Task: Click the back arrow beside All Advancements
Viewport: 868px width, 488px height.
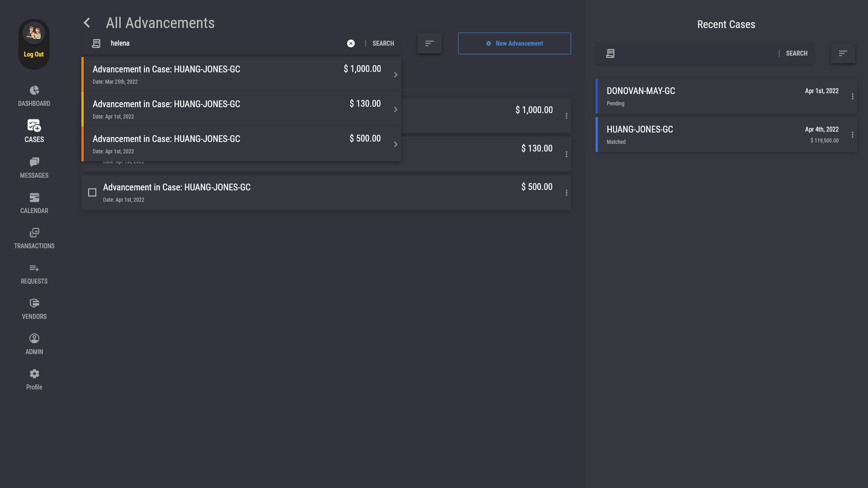Action: [87, 23]
